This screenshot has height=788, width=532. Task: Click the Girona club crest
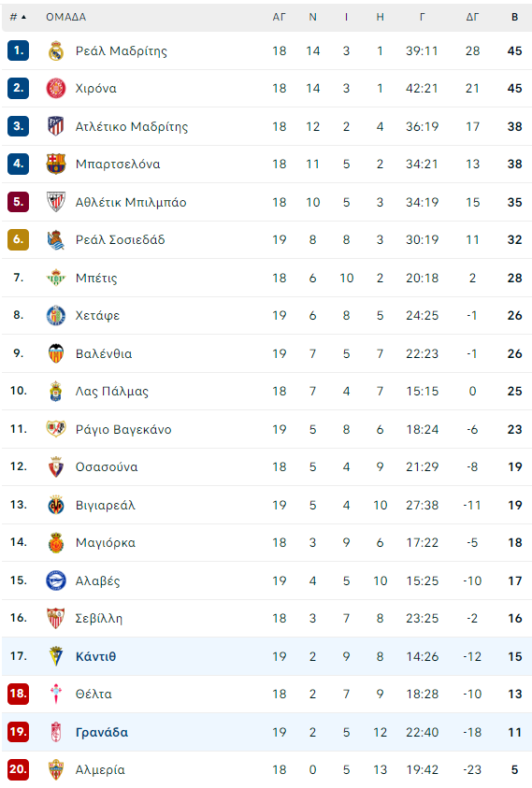coord(56,89)
